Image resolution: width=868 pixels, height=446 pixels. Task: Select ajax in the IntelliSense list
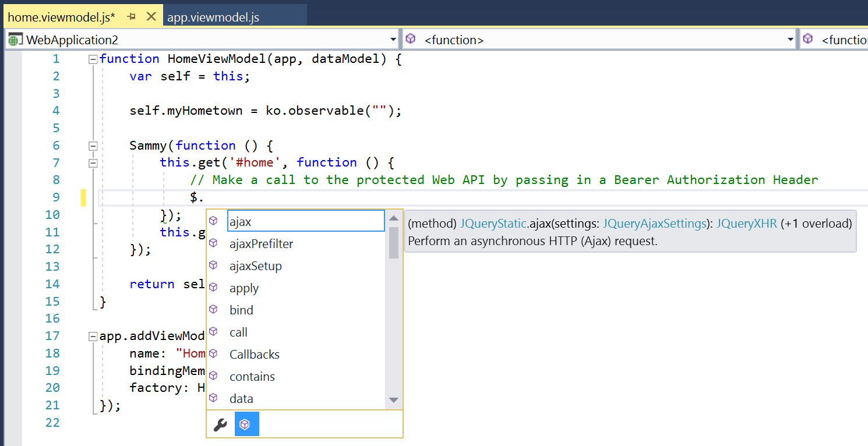click(x=241, y=222)
